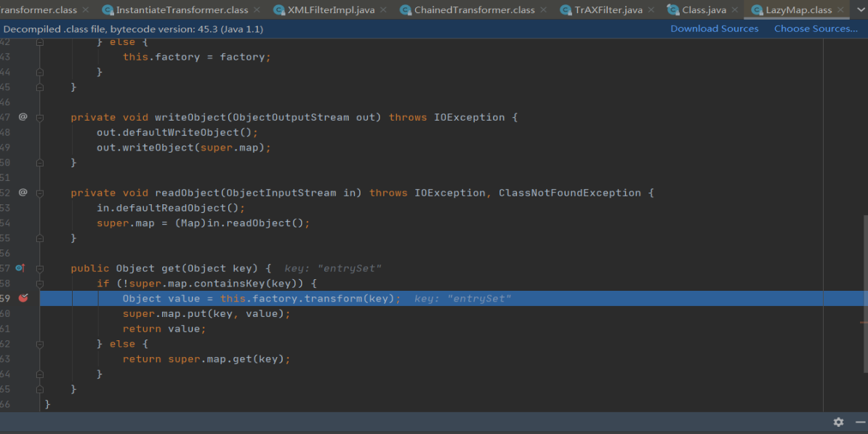This screenshot has width=868, height=434.
Task: Toggle the breakpoint on line 59
Action: 23,298
